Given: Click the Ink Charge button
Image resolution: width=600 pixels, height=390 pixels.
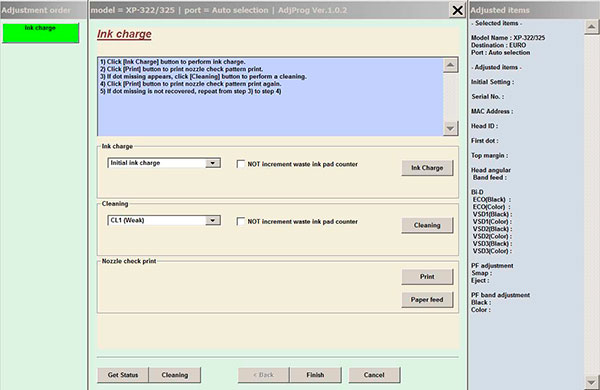Looking at the screenshot, I should [x=427, y=168].
